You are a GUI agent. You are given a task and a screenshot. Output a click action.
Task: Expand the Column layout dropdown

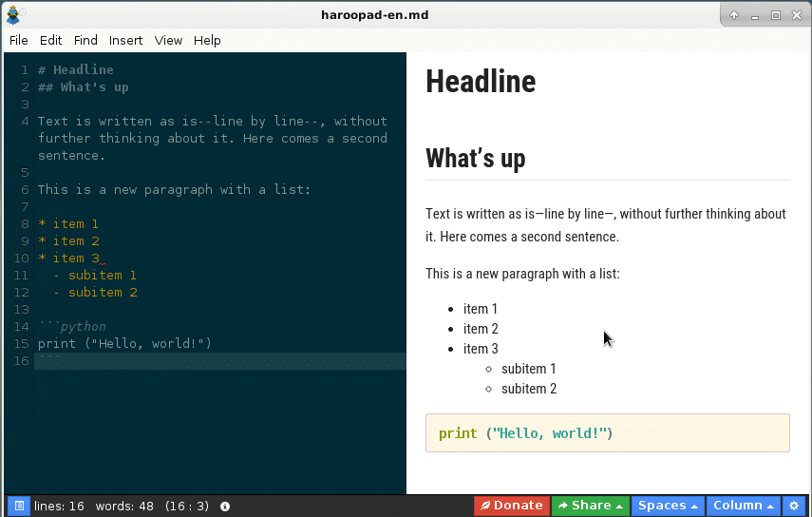coord(743,506)
